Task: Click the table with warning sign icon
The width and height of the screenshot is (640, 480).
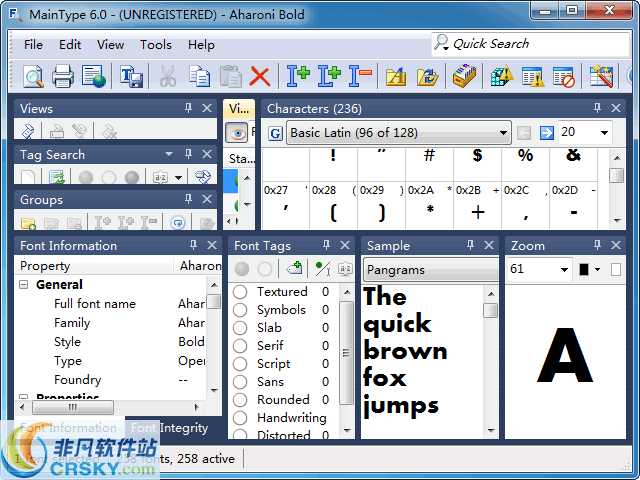Action: (533, 76)
